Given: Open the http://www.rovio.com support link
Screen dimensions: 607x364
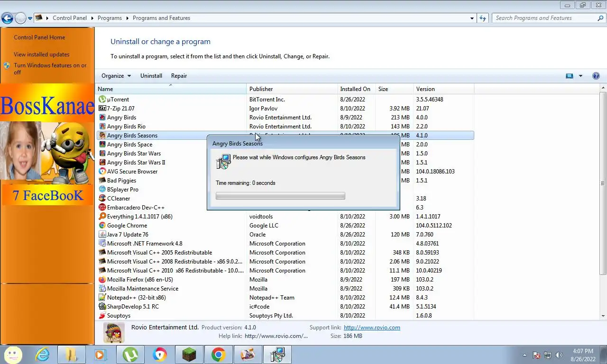Looking at the screenshot, I should (372, 328).
